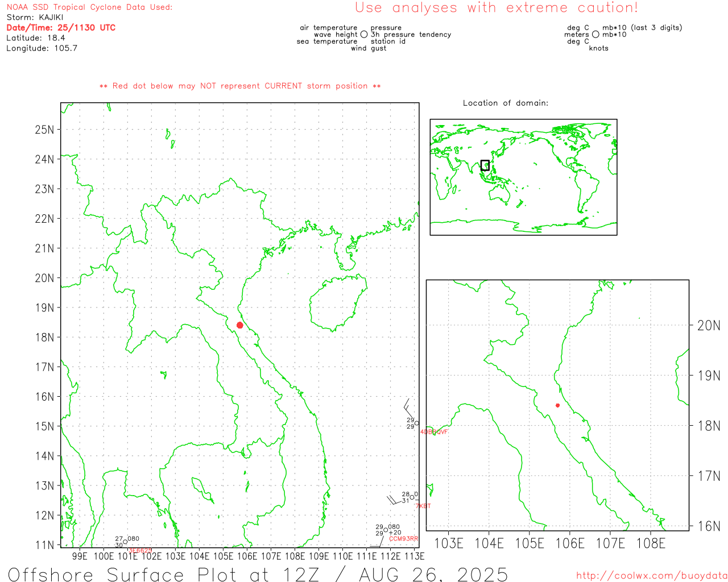Click the small red storm dot on zoomed map
The width and height of the screenshot is (728, 582).
[x=557, y=405]
